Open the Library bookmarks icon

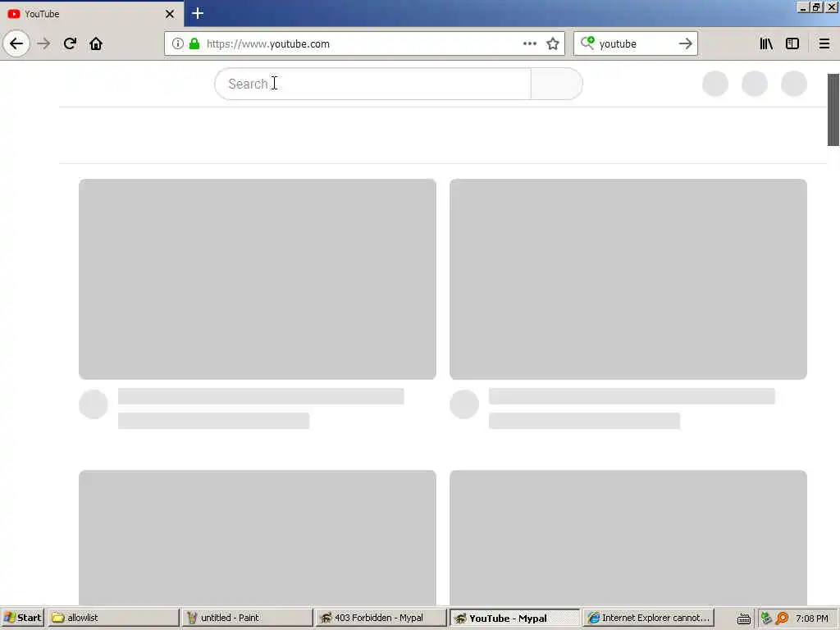766,43
